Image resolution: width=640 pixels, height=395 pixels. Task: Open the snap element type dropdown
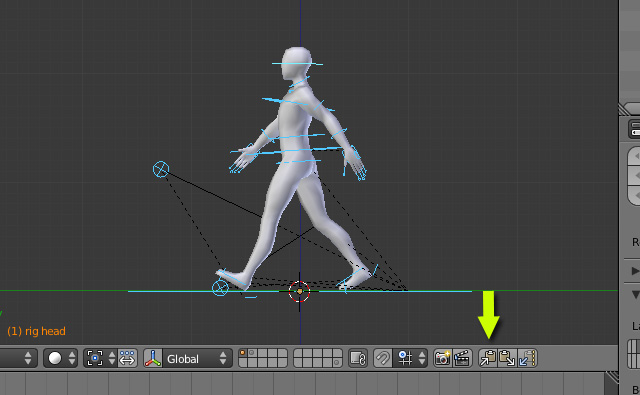click(411, 358)
